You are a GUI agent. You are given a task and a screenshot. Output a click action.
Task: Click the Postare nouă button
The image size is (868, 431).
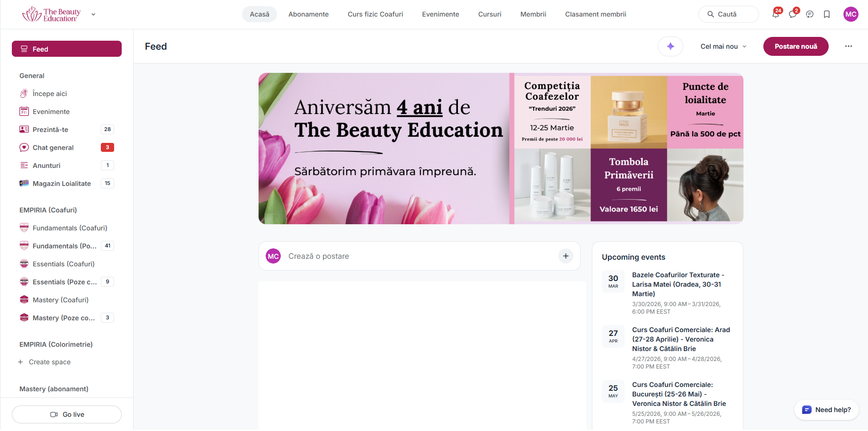796,46
